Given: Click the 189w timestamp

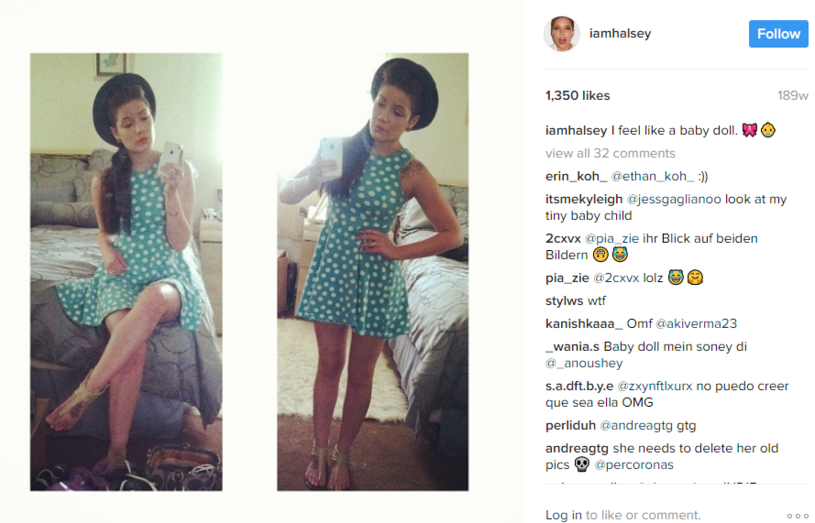Looking at the screenshot, I should click(x=793, y=96).
